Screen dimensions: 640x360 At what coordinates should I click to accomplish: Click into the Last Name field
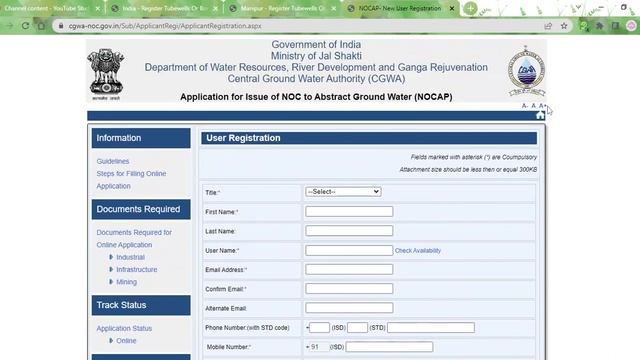[x=349, y=231]
